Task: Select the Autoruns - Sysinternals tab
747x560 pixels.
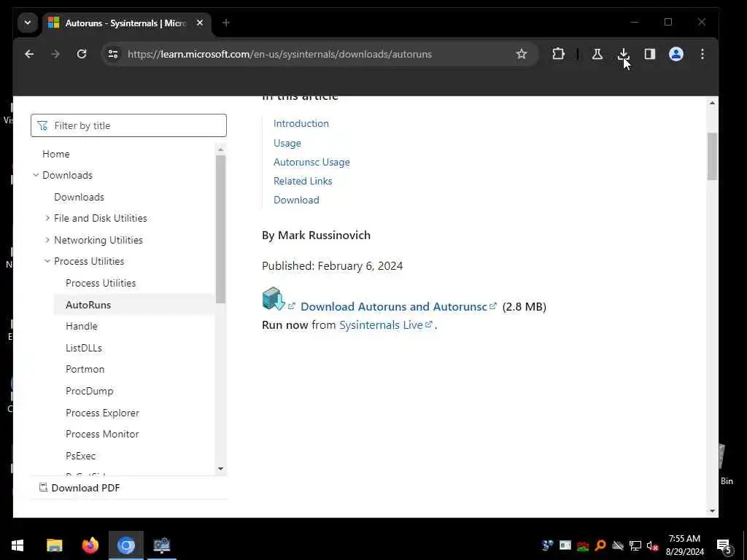Action: pos(128,23)
